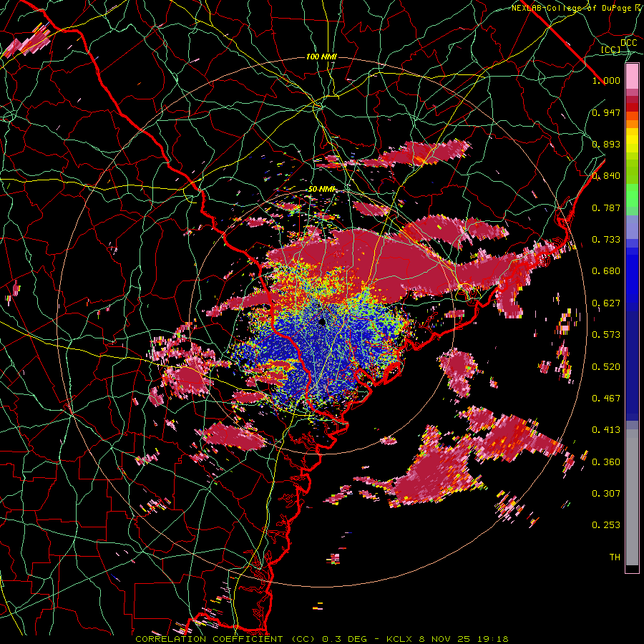Click the 0.307 legend value

click(606, 493)
